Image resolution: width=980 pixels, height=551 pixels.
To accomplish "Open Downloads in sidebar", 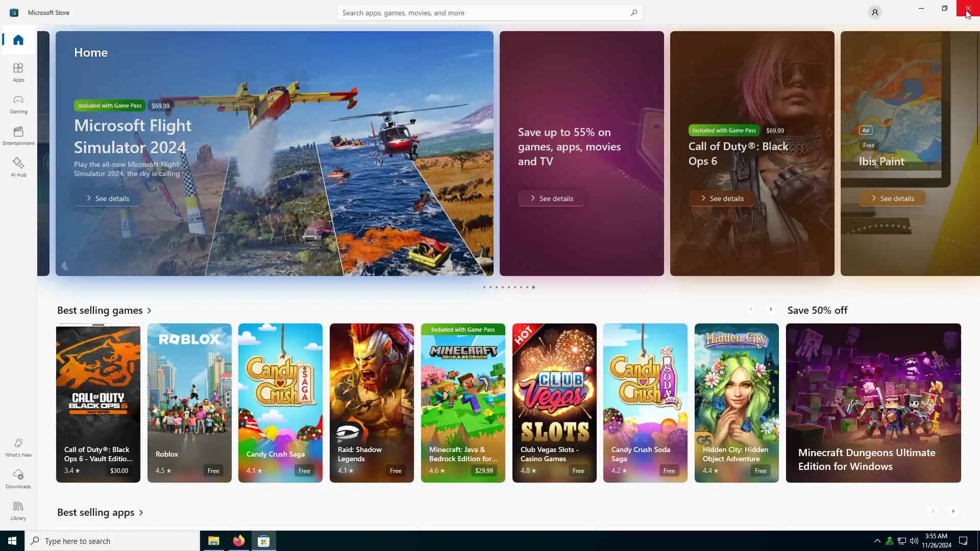I will (18, 479).
